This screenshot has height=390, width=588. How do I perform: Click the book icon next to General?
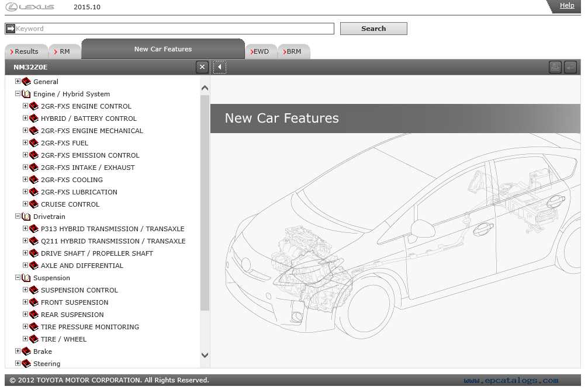click(26, 82)
